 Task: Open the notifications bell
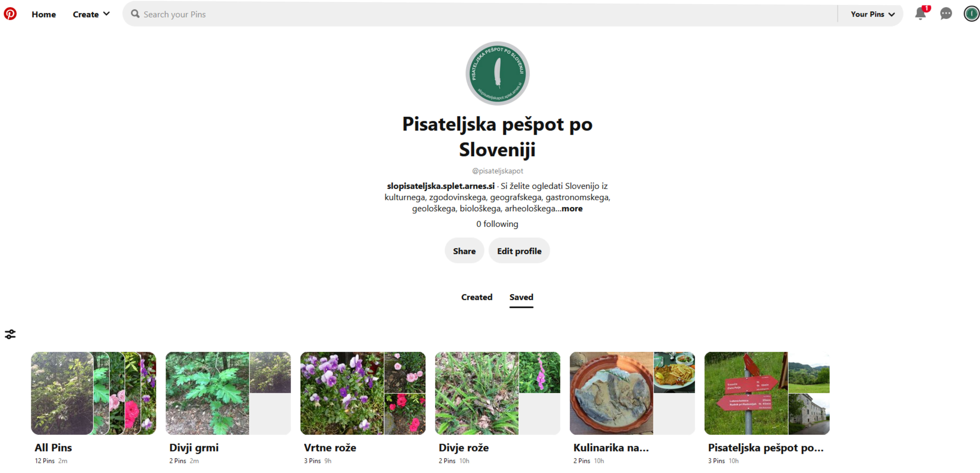(x=920, y=14)
